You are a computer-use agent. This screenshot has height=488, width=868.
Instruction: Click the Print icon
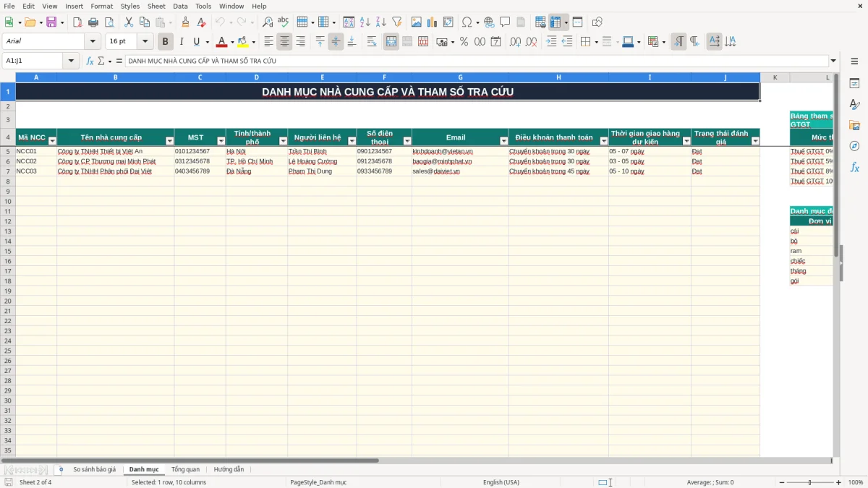coord(93,22)
